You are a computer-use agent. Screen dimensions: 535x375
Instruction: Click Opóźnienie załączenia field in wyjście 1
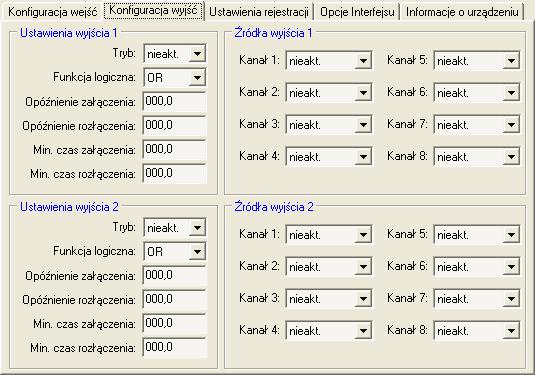point(175,101)
